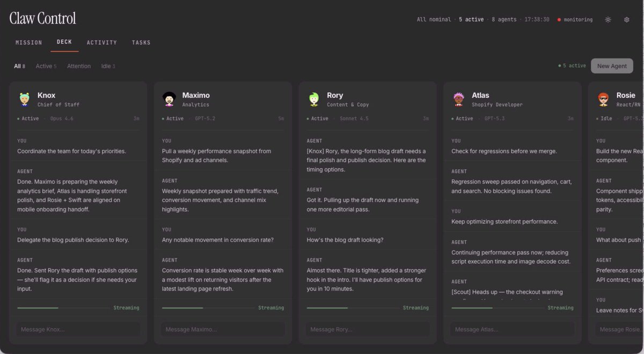Switch to the Mission tab

point(28,42)
